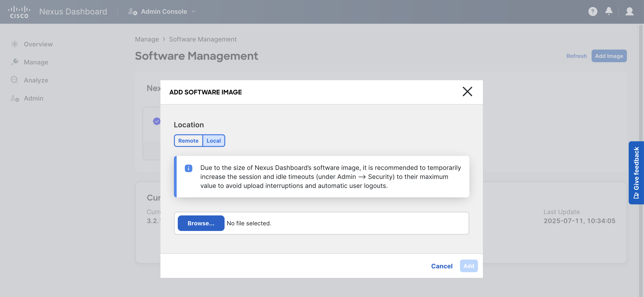This screenshot has height=297, width=644.
Task: Click the Cisco logo
Action: coord(19,12)
